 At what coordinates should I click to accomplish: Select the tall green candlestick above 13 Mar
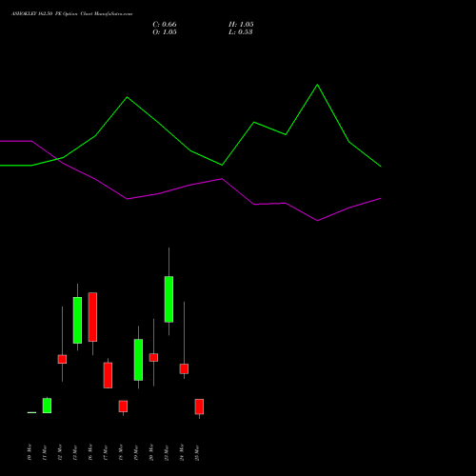pos(77,320)
